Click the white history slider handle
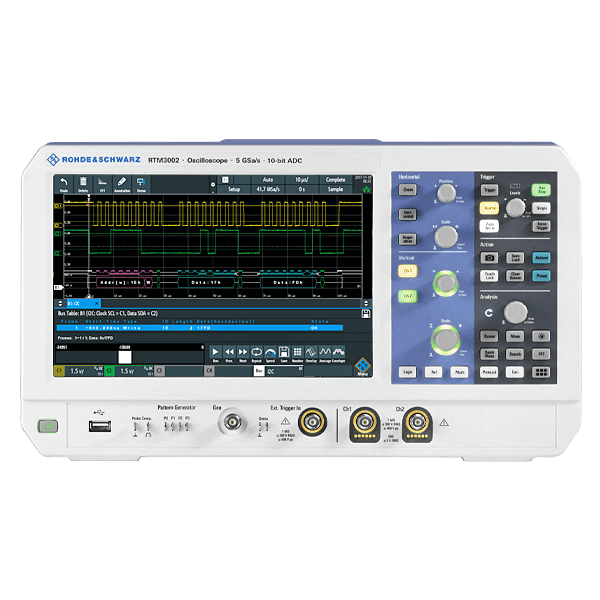 (x=125, y=357)
